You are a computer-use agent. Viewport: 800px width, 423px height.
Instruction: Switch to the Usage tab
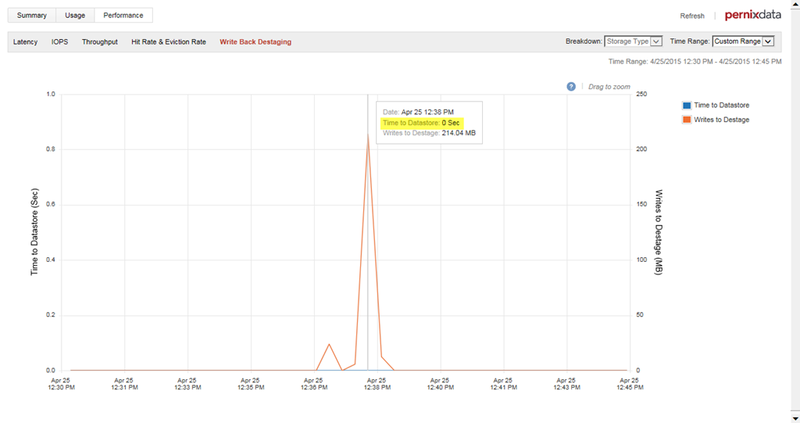click(75, 15)
